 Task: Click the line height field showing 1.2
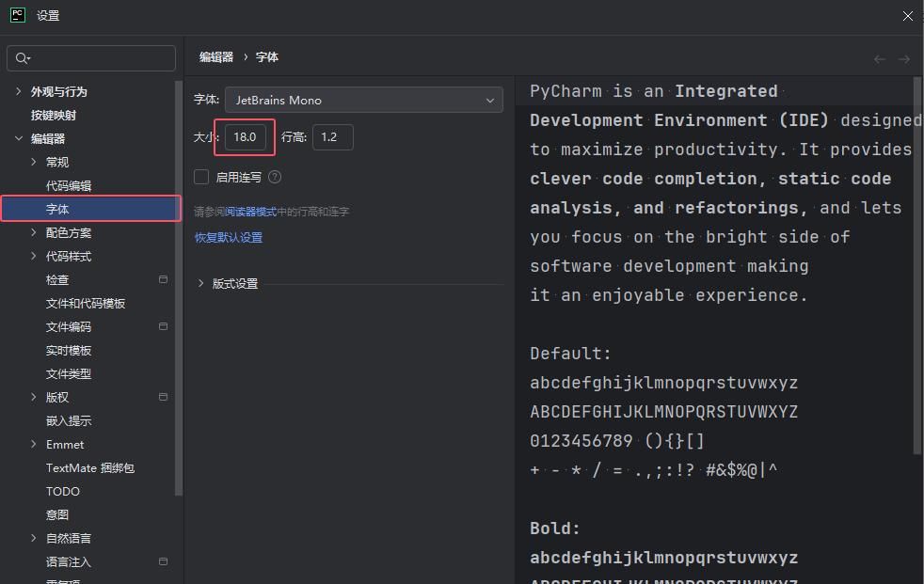pos(332,137)
